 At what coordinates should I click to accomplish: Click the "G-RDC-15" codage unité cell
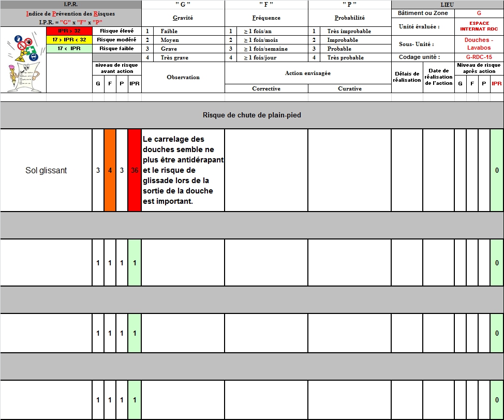tap(479, 57)
